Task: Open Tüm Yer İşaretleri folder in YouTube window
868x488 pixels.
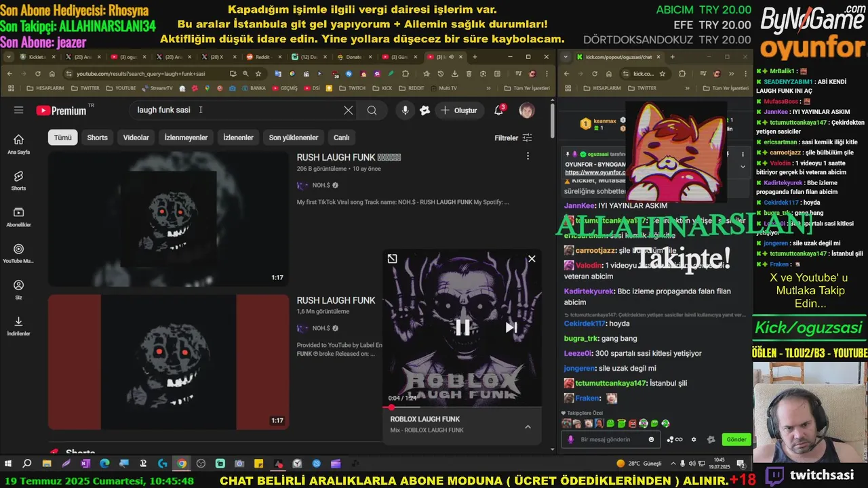Action: coord(526,88)
